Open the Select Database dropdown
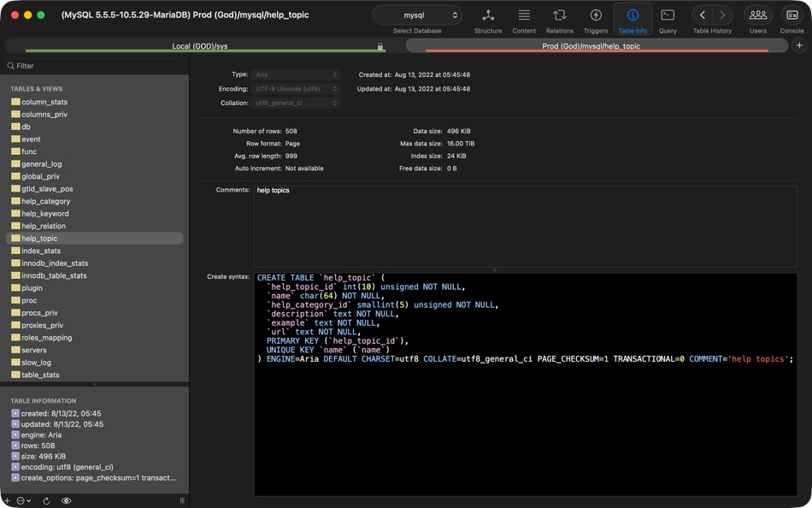 coord(417,15)
